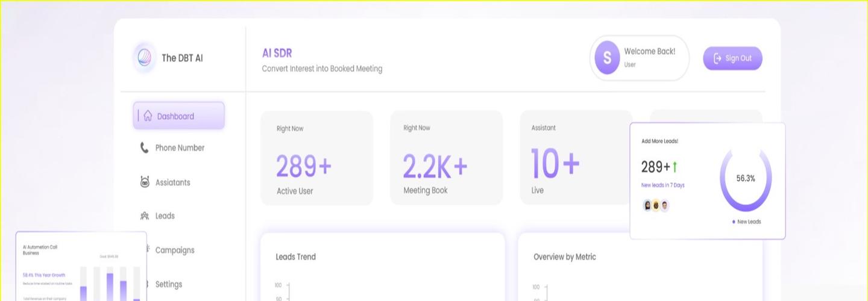Select Campaigns in the sidebar
Screen dimensions: 868x301
point(175,250)
